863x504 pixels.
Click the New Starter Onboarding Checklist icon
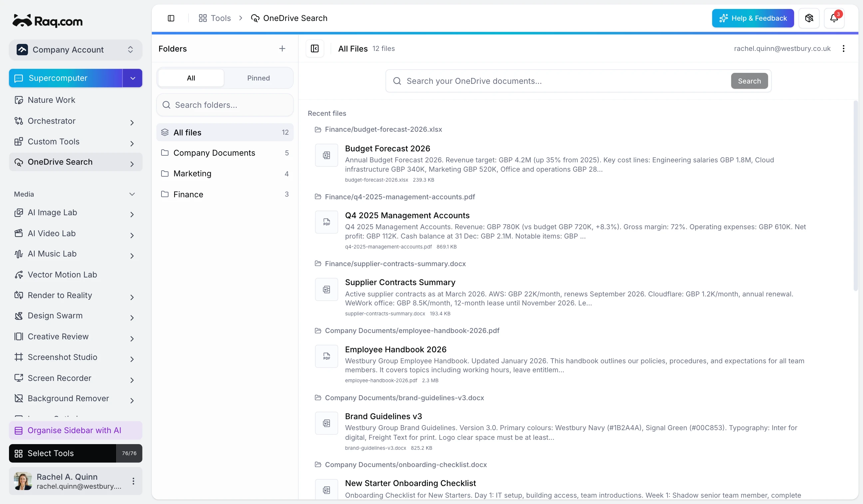pyautogui.click(x=326, y=490)
